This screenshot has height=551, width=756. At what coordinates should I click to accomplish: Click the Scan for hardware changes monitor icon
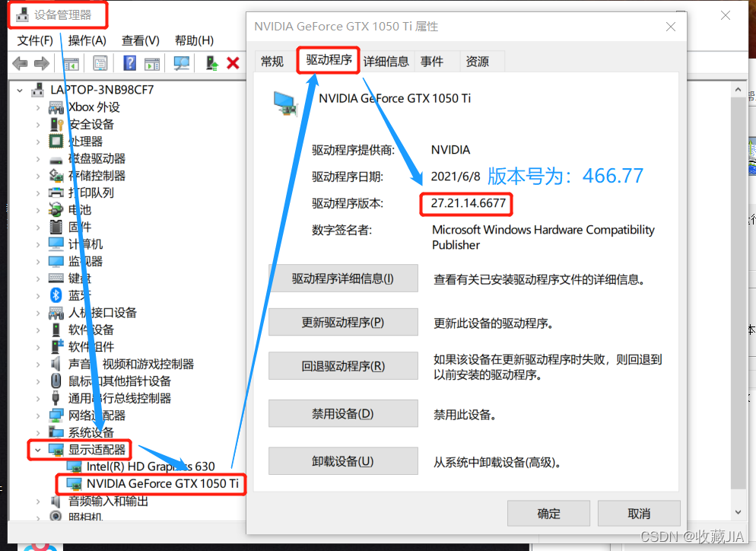point(182,63)
